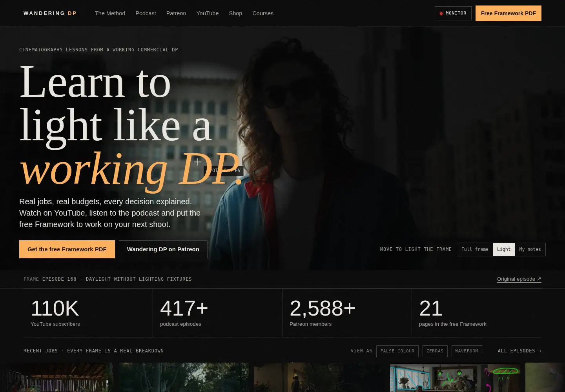Click the "Move to light the frame" label
The width and height of the screenshot is (565, 392).
416,249
